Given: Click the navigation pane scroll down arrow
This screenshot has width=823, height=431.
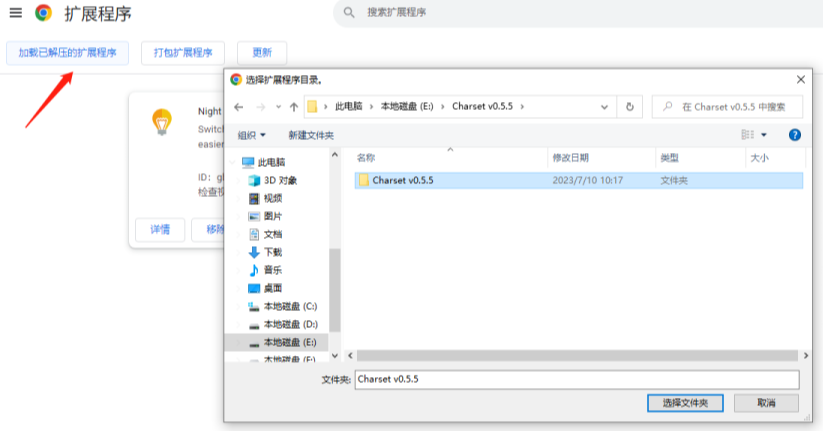Looking at the screenshot, I should 335,355.
